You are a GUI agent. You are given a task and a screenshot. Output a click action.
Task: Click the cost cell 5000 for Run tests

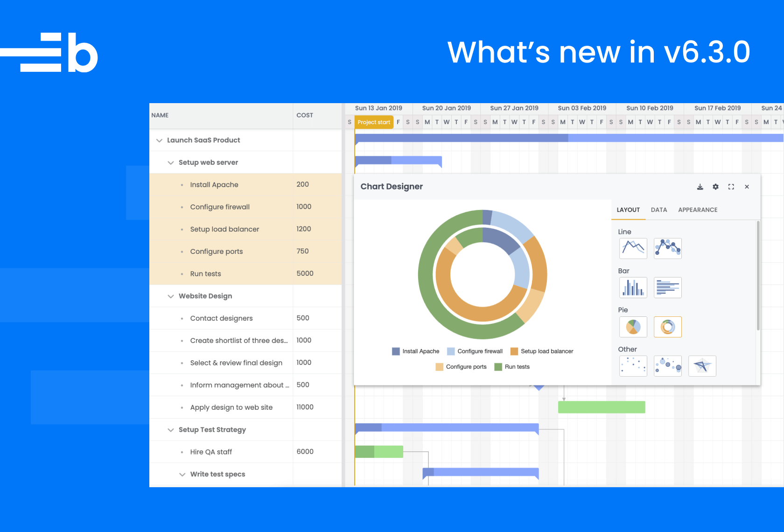coord(317,274)
